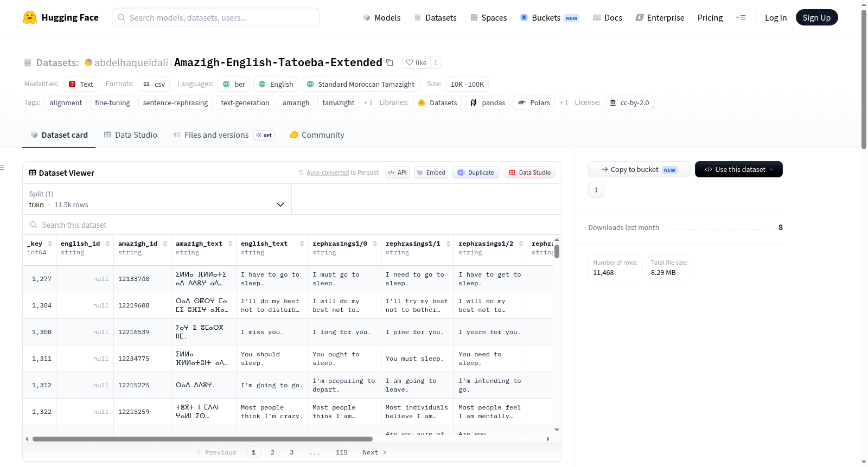Screen dimensions: 868x467
Task: Expand the additional navigation menu
Action: (741, 17)
